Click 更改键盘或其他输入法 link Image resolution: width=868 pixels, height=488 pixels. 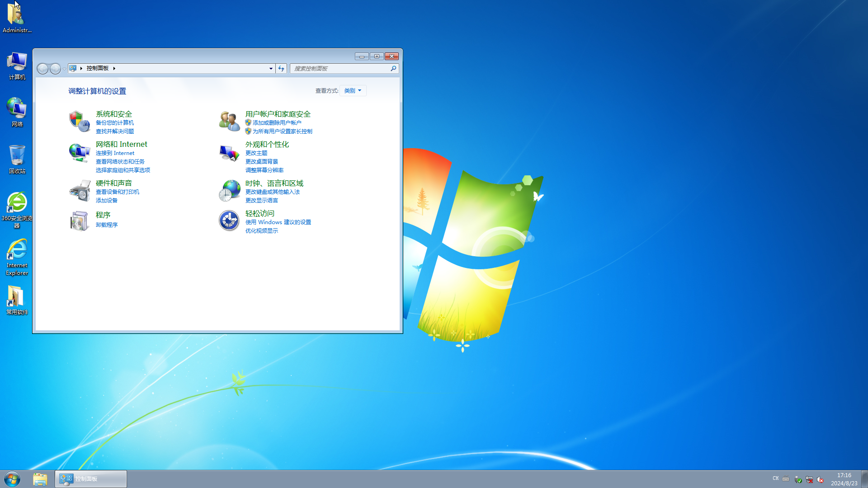[x=273, y=192]
